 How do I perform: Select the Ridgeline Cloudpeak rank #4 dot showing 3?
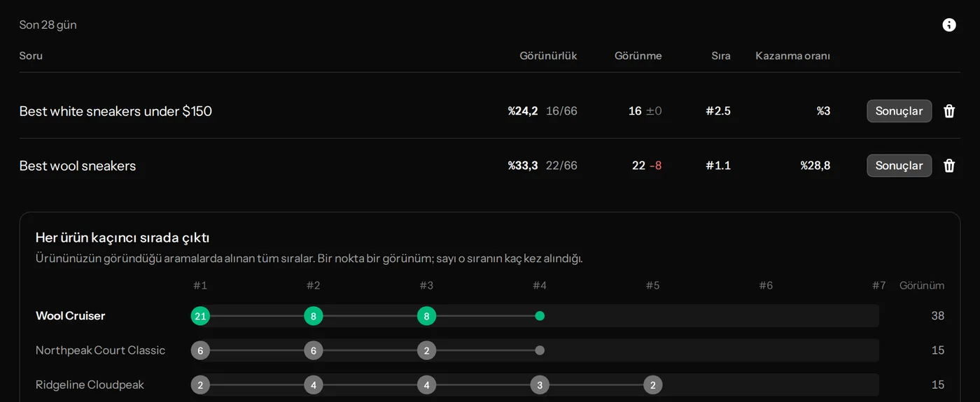540,385
